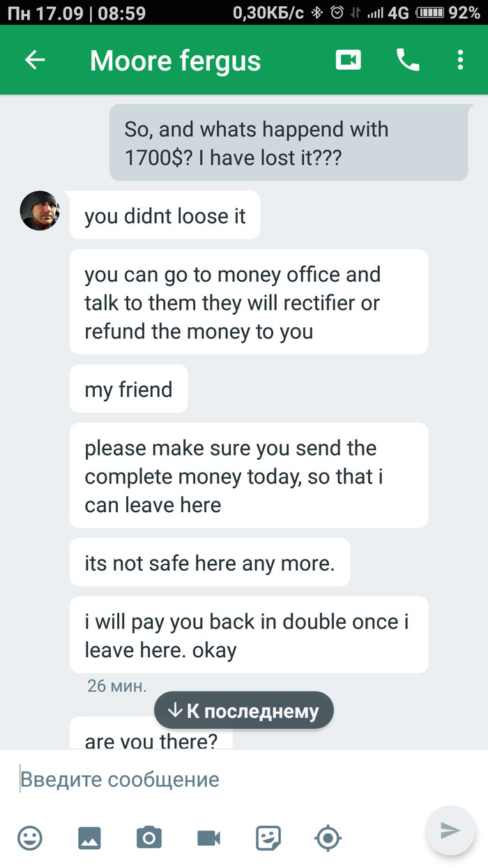This screenshot has width=488, height=868.
Task: Tap the back arrow to leave chat
Action: click(35, 61)
